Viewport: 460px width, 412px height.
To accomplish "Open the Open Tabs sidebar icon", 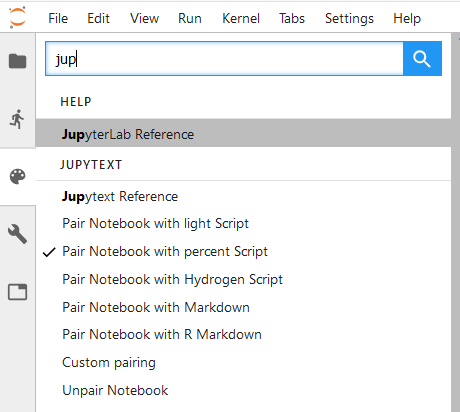I will (18, 292).
